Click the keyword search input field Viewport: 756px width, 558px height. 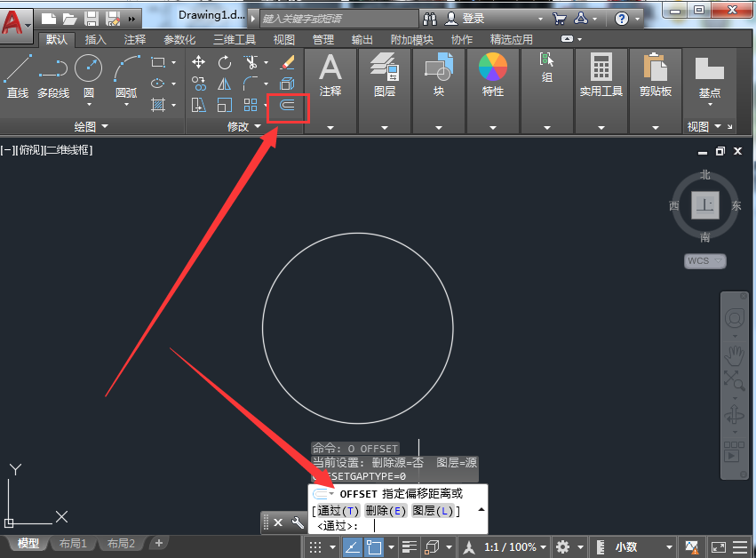point(339,19)
